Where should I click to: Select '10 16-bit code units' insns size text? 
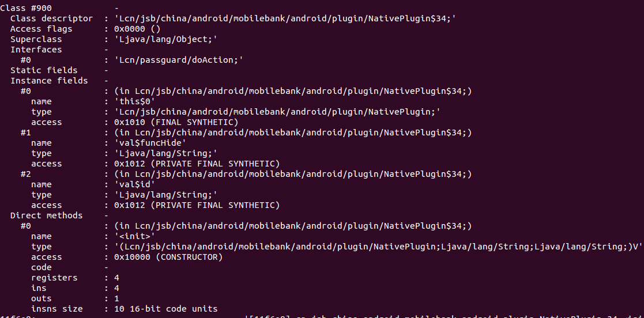click(166, 309)
